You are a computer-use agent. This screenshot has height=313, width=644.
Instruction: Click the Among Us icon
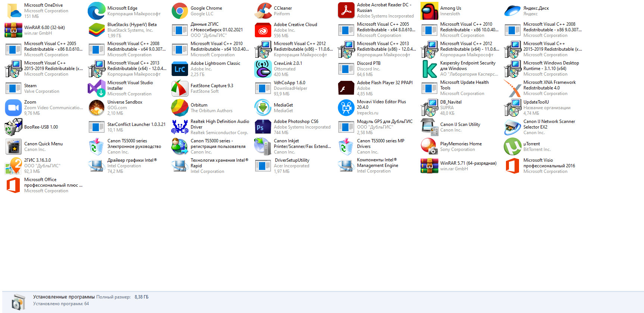[429, 11]
